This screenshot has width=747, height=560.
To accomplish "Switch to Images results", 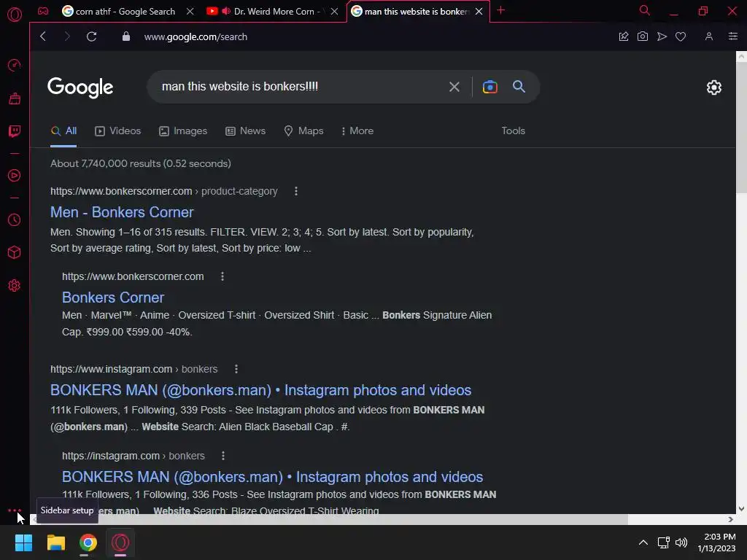I will (x=183, y=131).
